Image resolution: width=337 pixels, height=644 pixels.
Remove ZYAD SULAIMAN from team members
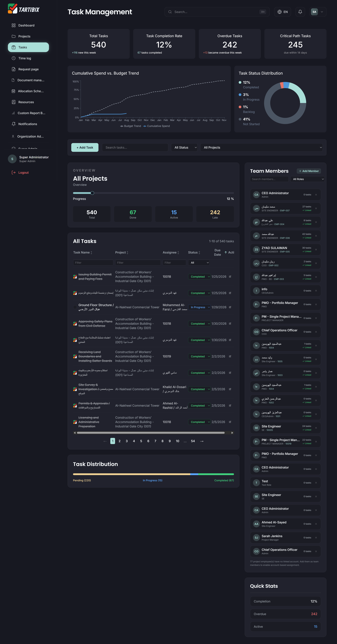[316, 249]
